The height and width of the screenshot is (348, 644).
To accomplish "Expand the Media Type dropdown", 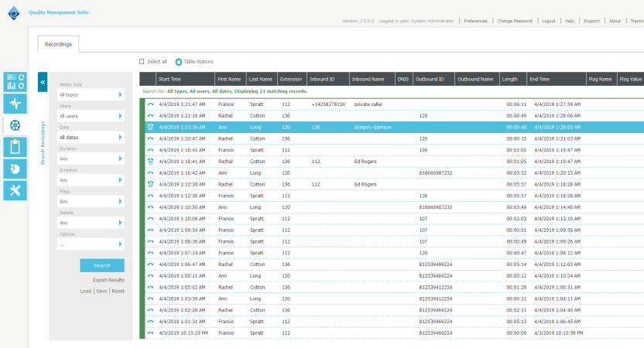I will [91, 94].
